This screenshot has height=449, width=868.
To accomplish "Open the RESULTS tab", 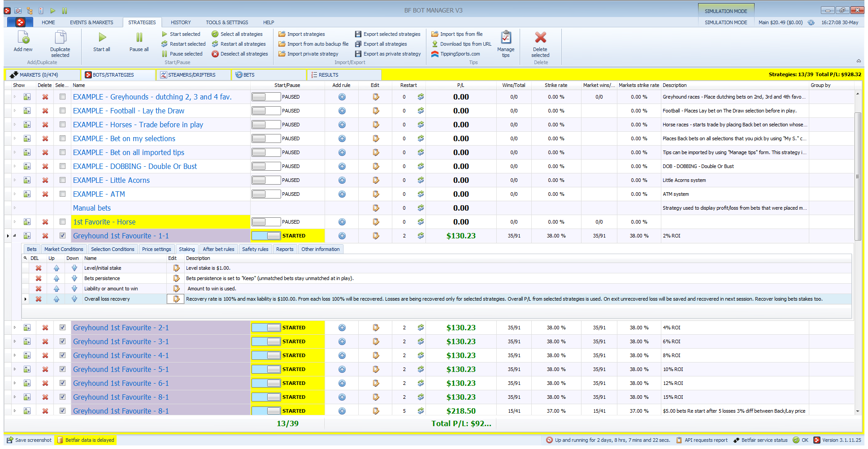I will pos(343,75).
